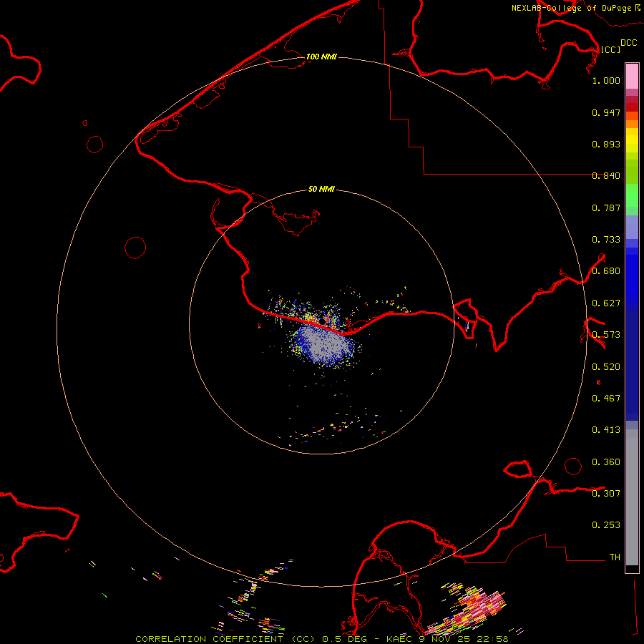
Task: Click the 0.680 scale value
Action: coord(606,271)
